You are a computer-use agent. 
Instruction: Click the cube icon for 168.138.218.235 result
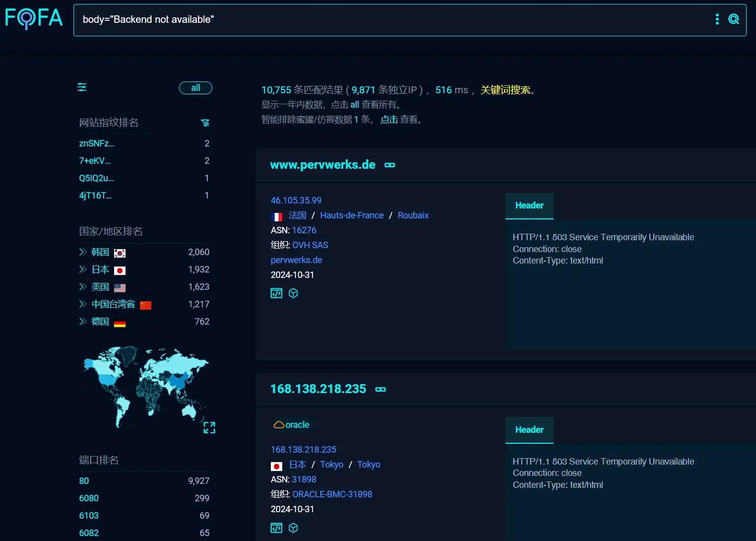(293, 528)
